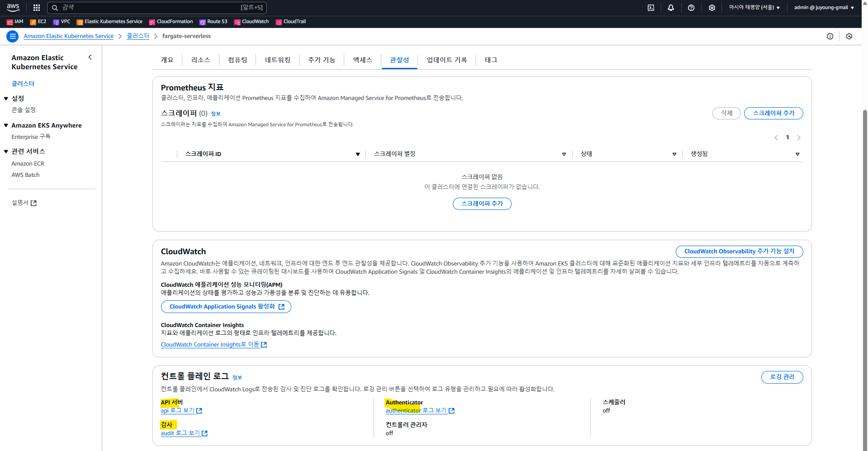Image resolution: width=868 pixels, height=451 pixels.
Task: Click 정보 link beside 컨트롤 플레인 로그
Action: pyautogui.click(x=237, y=377)
